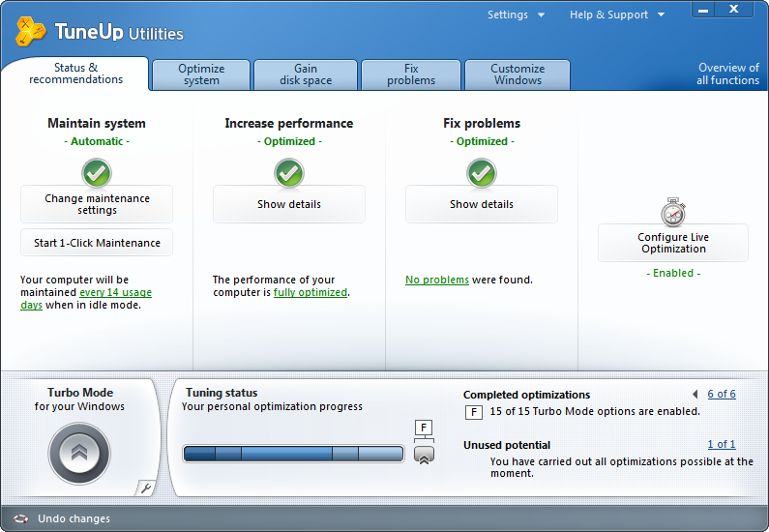Screen dimensions: 769x532
Task: Go to previous completed optimization arrow
Action: (695, 394)
